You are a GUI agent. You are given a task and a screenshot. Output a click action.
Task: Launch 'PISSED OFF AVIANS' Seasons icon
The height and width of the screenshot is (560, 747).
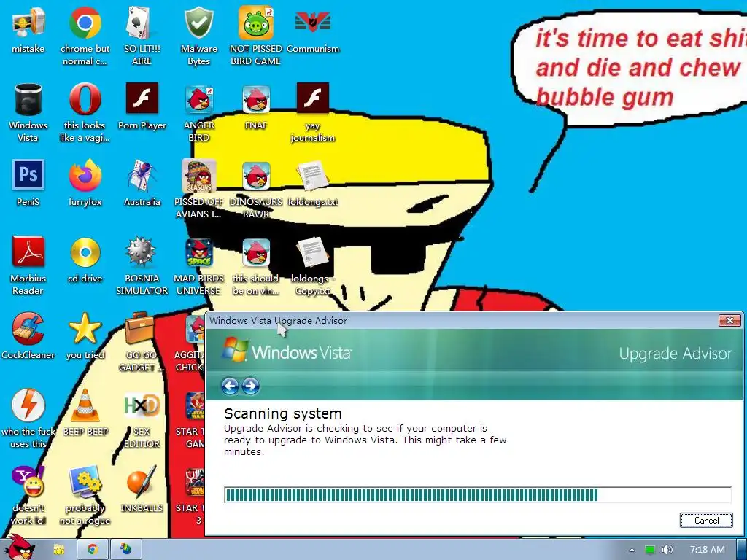click(x=198, y=175)
